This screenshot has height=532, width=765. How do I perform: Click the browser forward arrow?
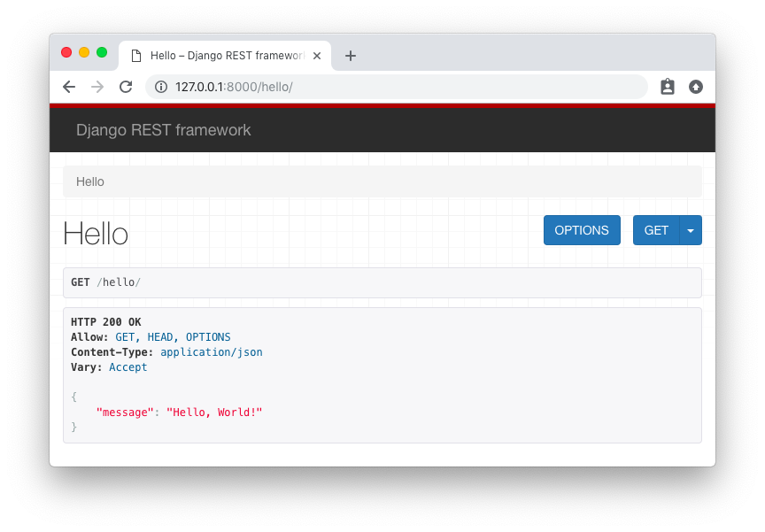pos(97,87)
